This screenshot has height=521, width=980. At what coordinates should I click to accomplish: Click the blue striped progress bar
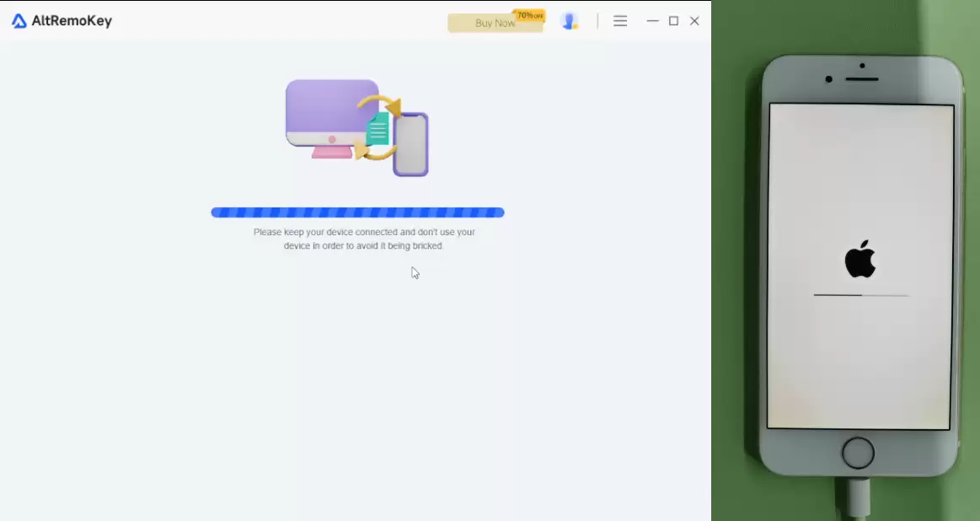pos(357,212)
